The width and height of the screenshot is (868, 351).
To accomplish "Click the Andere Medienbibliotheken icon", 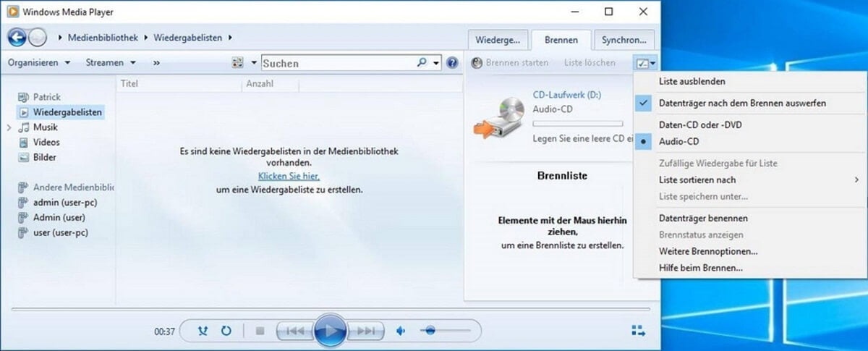I will (x=24, y=187).
